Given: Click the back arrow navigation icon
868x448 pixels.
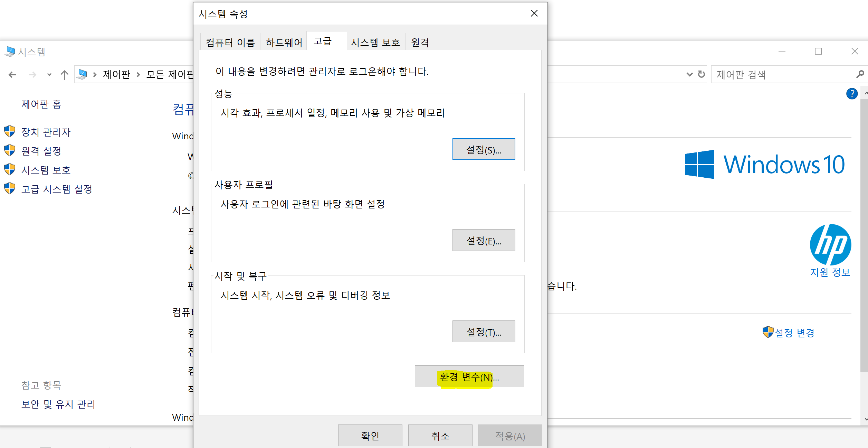Looking at the screenshot, I should pyautogui.click(x=12, y=75).
